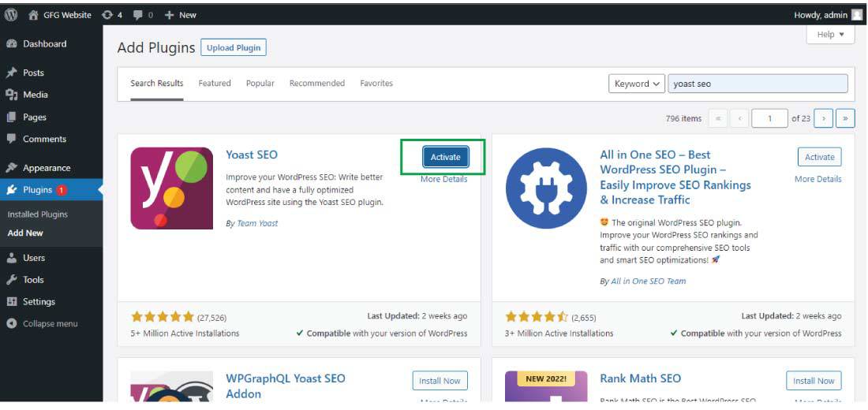Click 5+ Million Active Installations text
The height and width of the screenshot is (410, 868).
185,333
